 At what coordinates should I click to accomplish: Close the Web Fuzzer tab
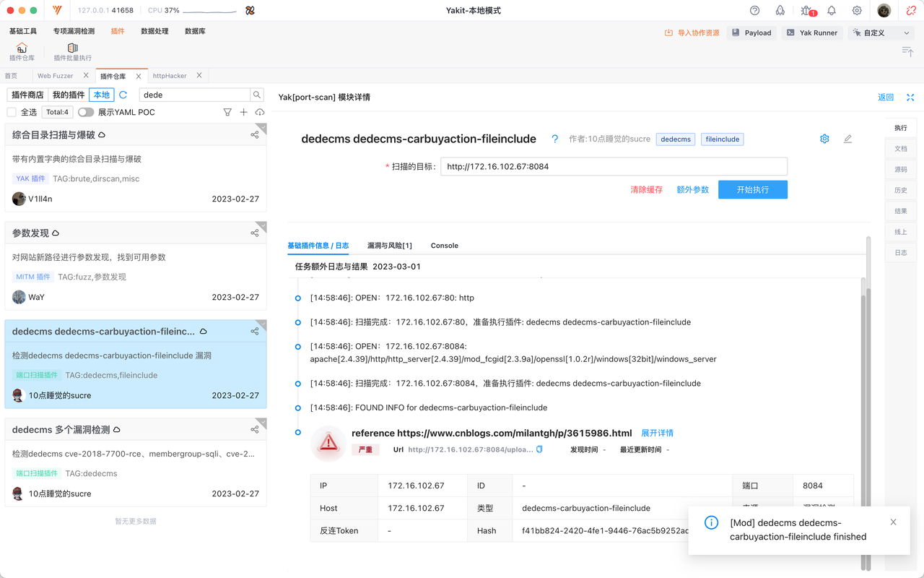pyautogui.click(x=86, y=76)
